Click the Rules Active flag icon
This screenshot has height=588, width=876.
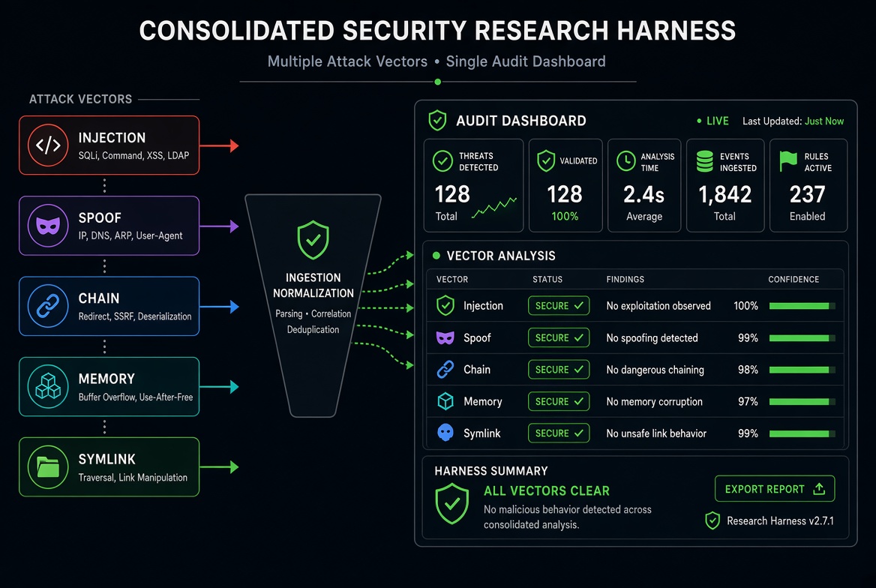(x=788, y=161)
